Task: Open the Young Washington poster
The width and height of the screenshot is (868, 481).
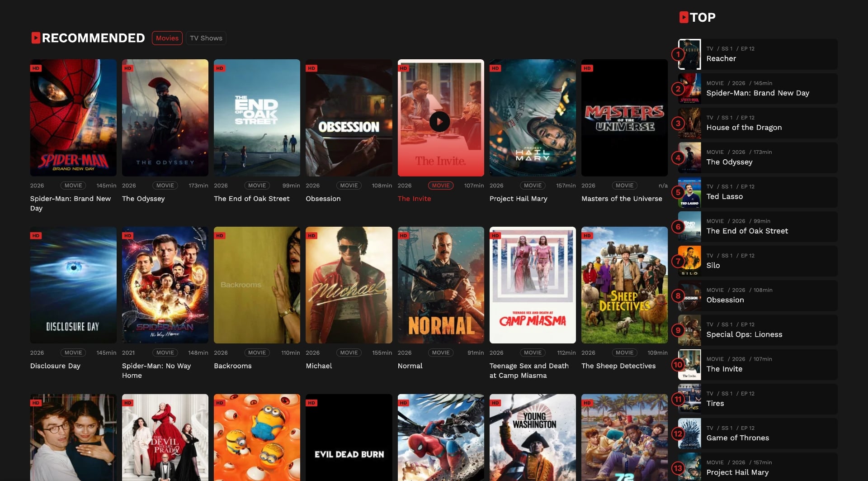Action: point(533,438)
